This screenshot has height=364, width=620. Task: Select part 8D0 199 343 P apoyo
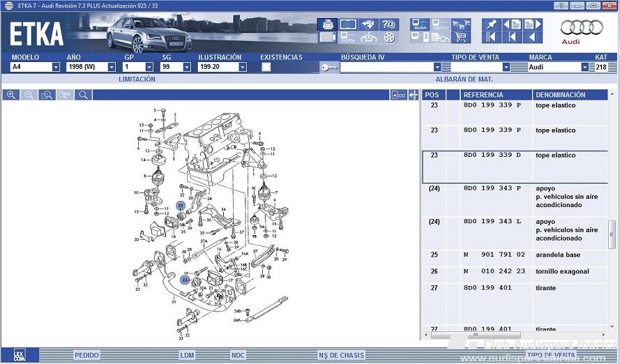pos(515,200)
